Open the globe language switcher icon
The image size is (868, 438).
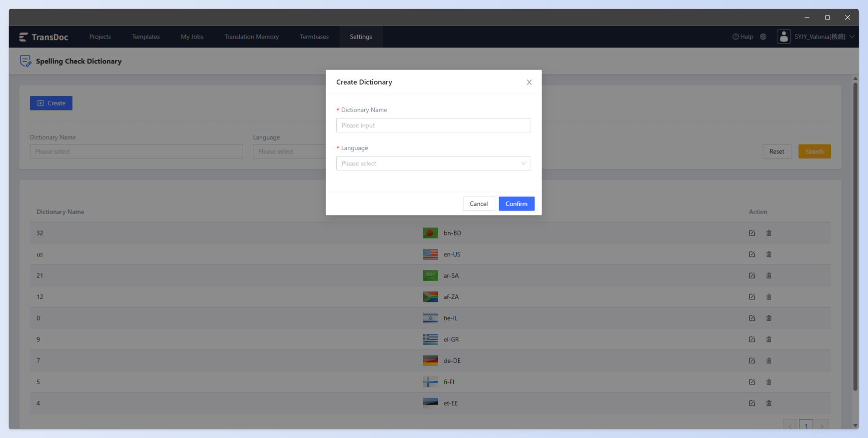pos(763,37)
